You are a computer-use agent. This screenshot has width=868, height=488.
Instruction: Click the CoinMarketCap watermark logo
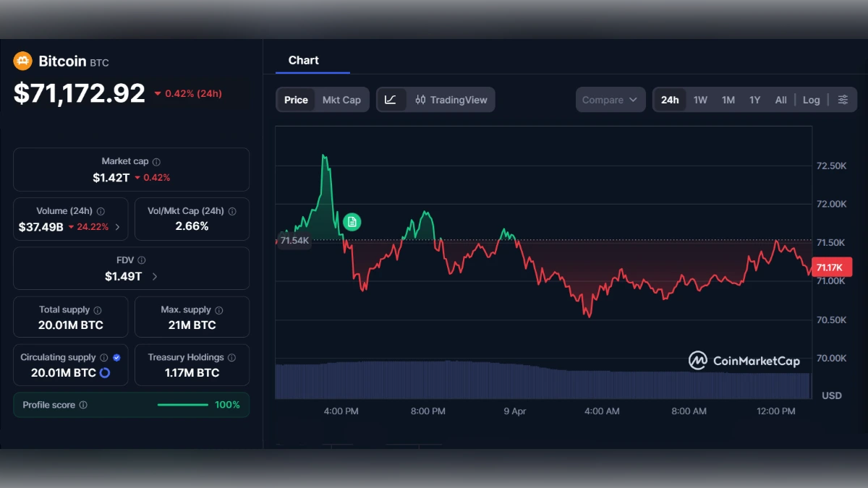697,360
